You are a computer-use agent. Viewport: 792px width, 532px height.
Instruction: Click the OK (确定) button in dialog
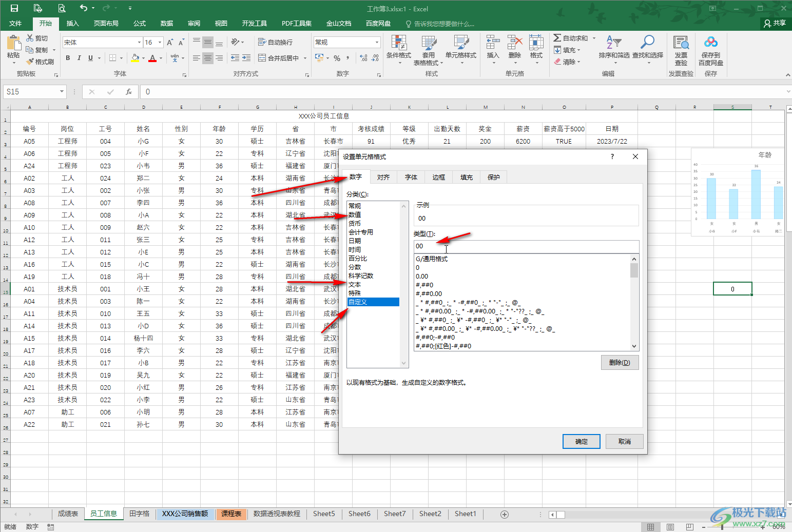pyautogui.click(x=582, y=441)
